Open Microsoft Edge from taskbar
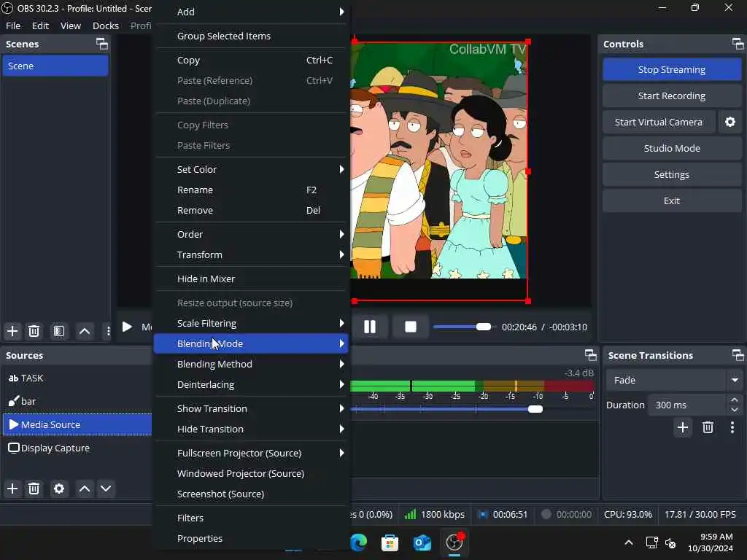This screenshot has width=747, height=560. (359, 542)
